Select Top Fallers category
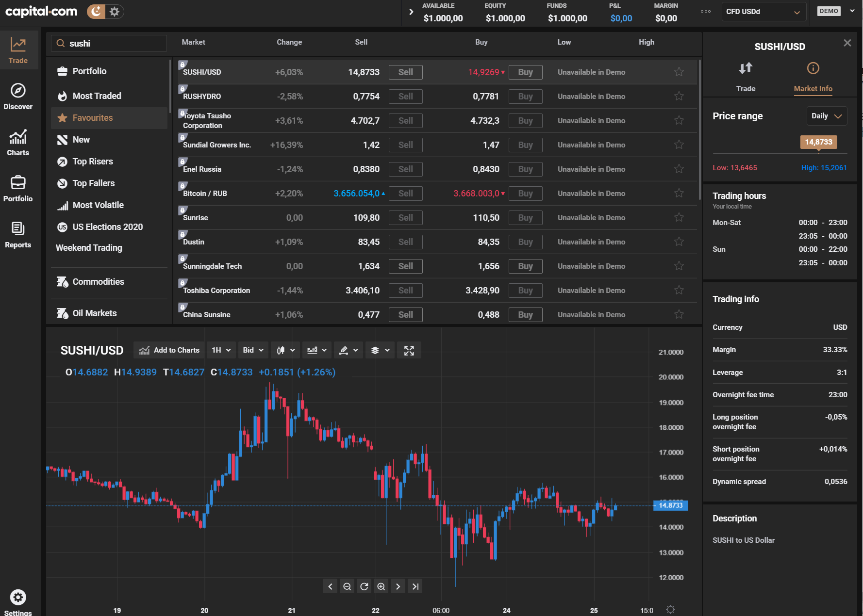 tap(109, 183)
